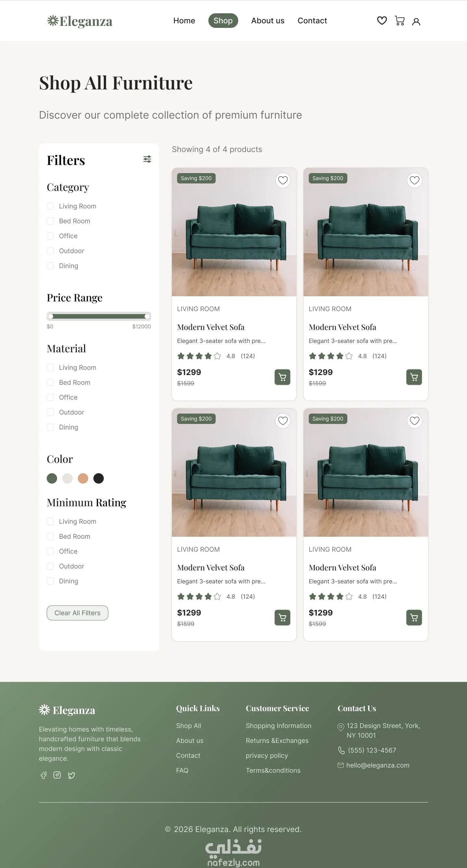Add the bottom-left sofa to cart

pyautogui.click(x=282, y=618)
